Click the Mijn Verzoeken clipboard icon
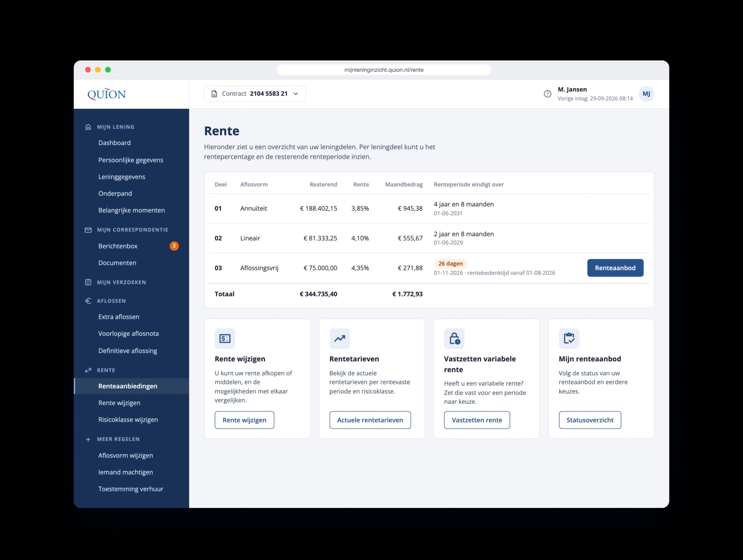Image resolution: width=743 pixels, height=560 pixels. coord(88,282)
